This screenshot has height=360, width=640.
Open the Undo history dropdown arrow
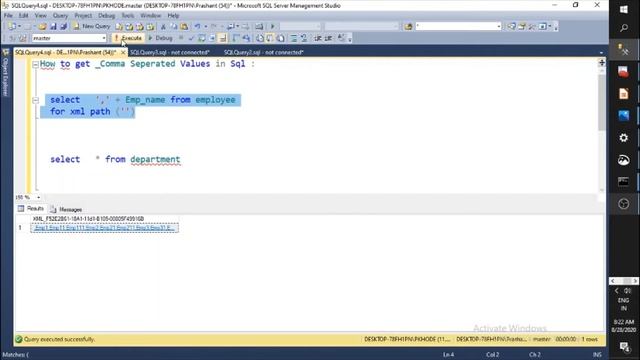pos(205,27)
